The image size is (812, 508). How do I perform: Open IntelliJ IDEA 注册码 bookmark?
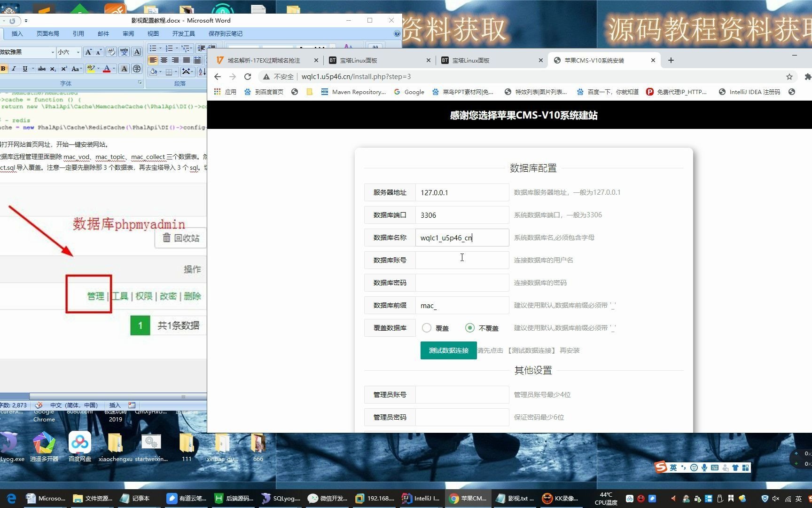tap(750, 92)
